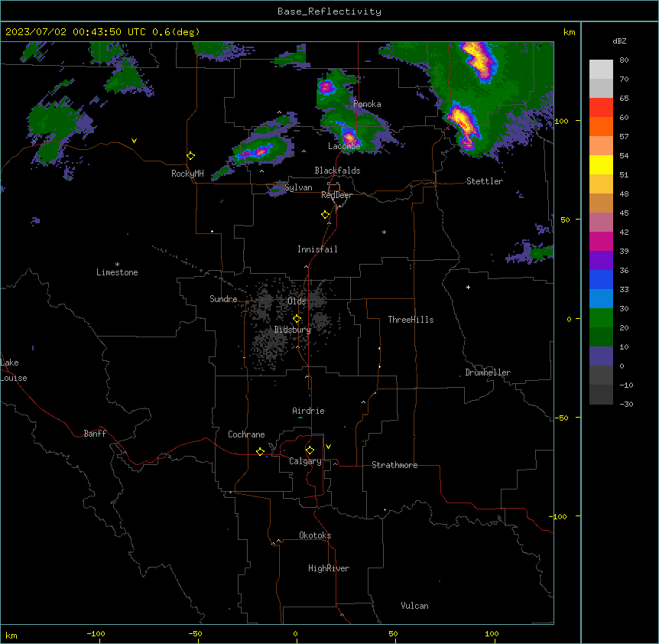659x644 pixels.
Task: Click the HighRiver label
Action: pyautogui.click(x=329, y=568)
